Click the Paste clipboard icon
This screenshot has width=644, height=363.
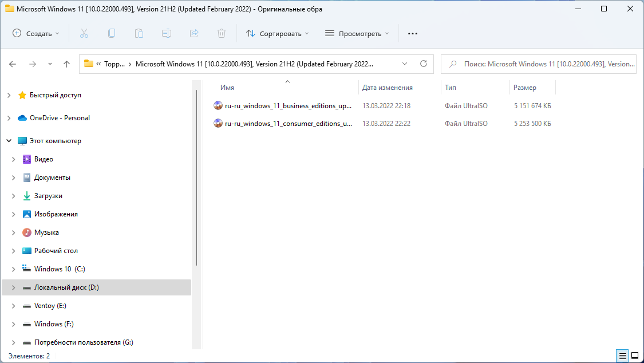pos(139,34)
